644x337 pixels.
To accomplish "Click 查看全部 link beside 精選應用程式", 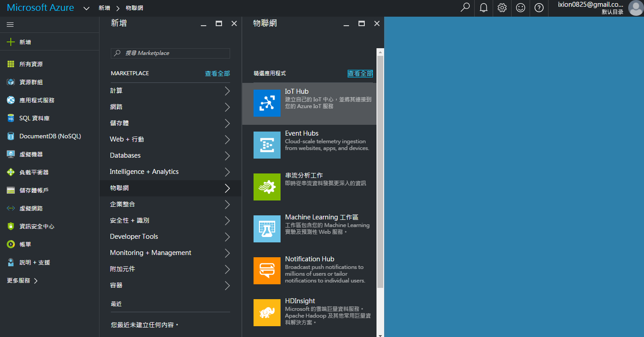I will click(x=360, y=73).
